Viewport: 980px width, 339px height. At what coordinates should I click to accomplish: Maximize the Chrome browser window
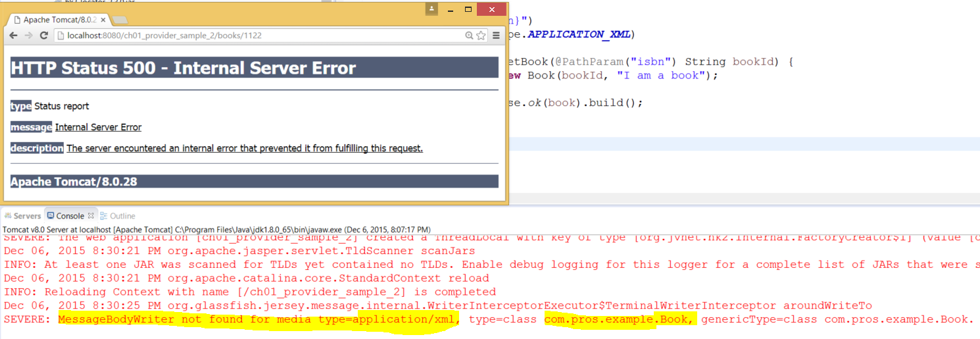click(468, 9)
